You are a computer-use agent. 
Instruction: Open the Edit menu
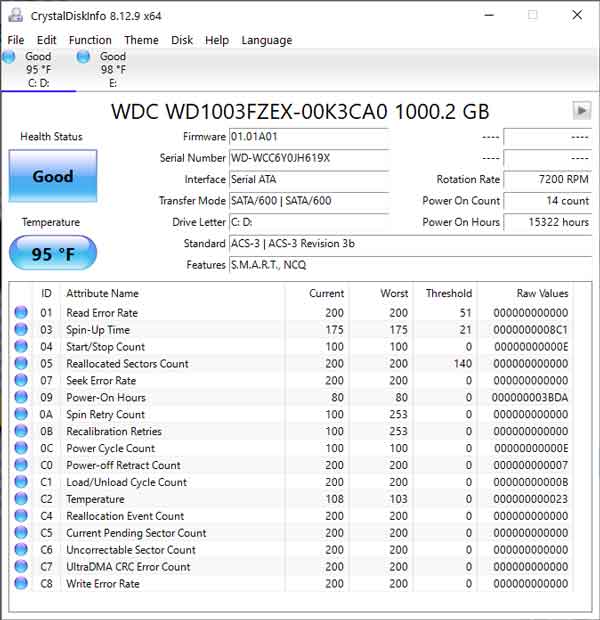coord(46,40)
